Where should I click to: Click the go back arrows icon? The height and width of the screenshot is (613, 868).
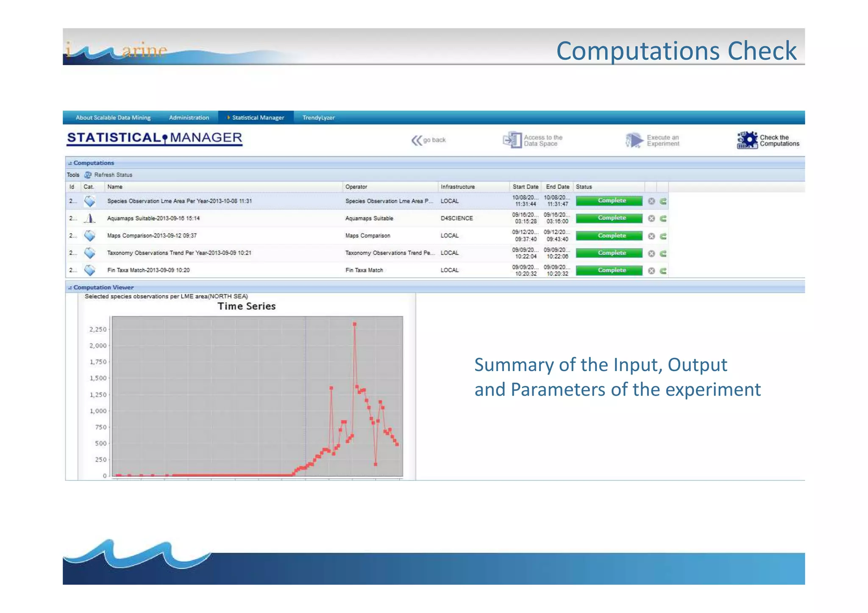click(x=417, y=140)
